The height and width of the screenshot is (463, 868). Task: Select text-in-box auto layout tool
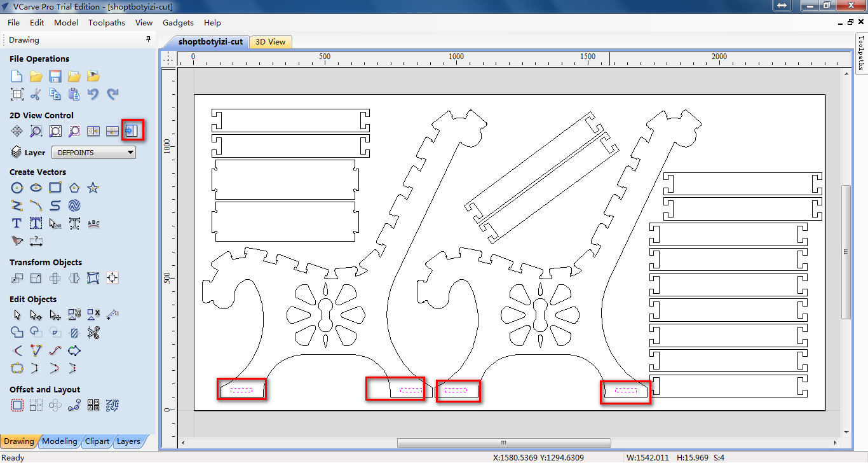[36, 223]
